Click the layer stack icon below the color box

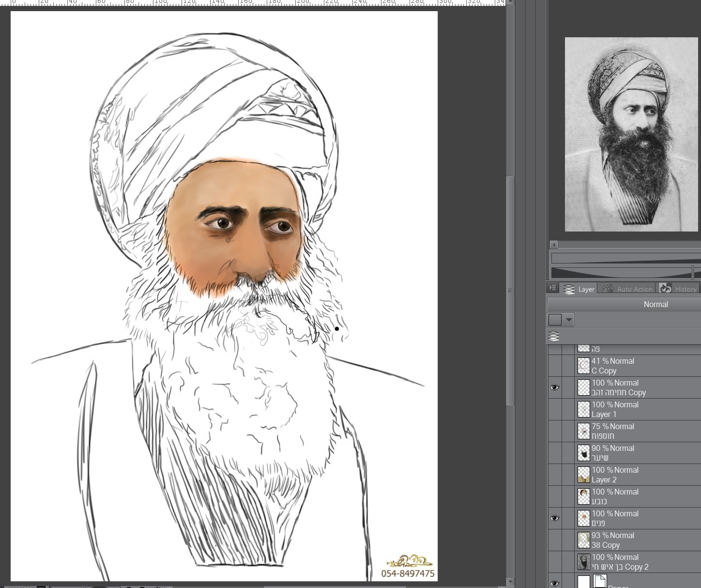click(554, 336)
